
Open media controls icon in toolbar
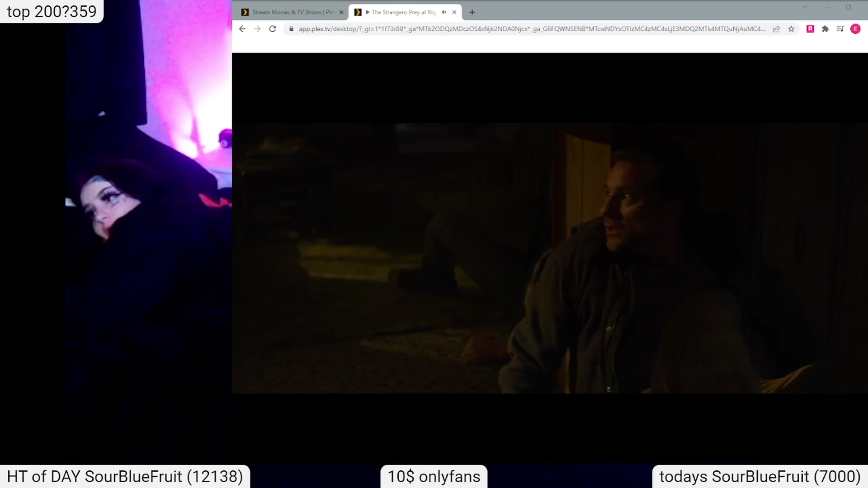[840, 29]
